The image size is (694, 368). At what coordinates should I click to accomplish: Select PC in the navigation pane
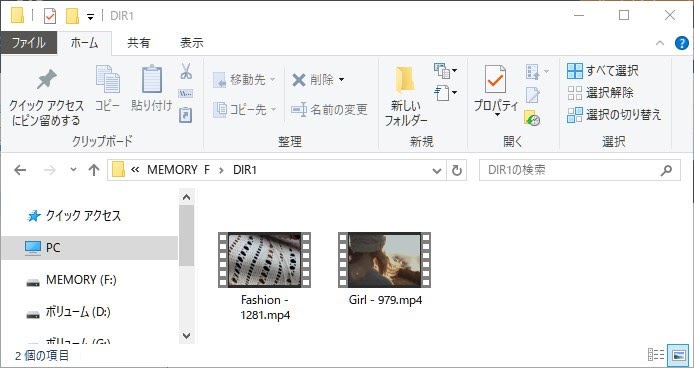click(89, 248)
